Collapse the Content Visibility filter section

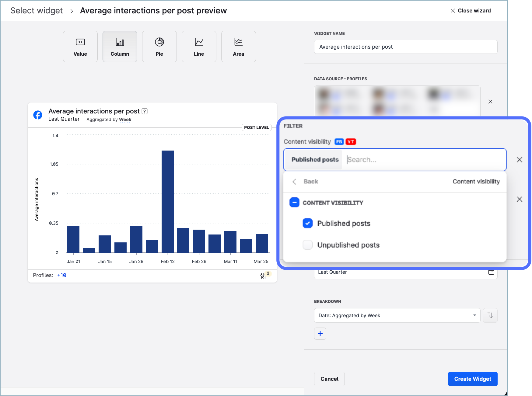(294, 202)
